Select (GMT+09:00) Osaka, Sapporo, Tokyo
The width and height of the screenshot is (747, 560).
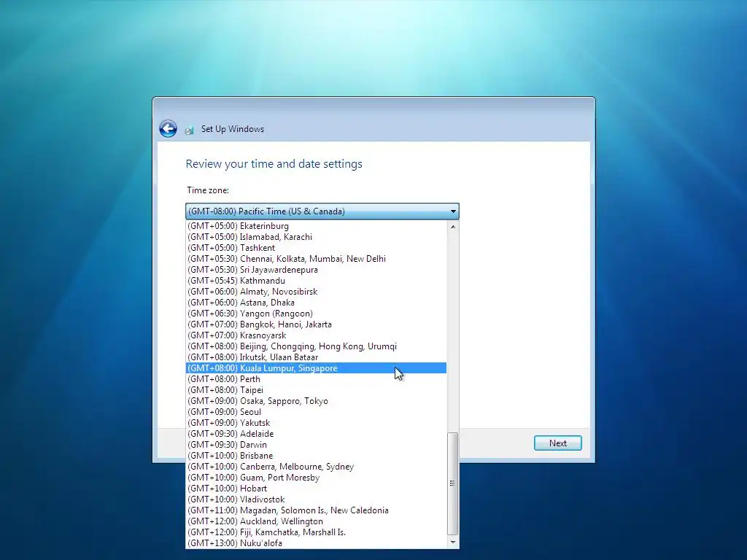[316, 401]
